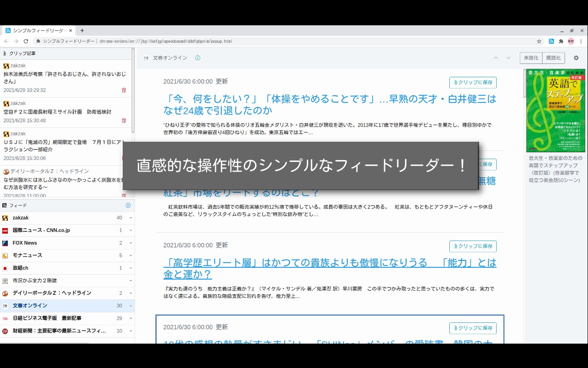Viewport: 588px width, 368px height.
Task: Save the 白井健三 article with クリップに保存
Action: click(x=473, y=82)
